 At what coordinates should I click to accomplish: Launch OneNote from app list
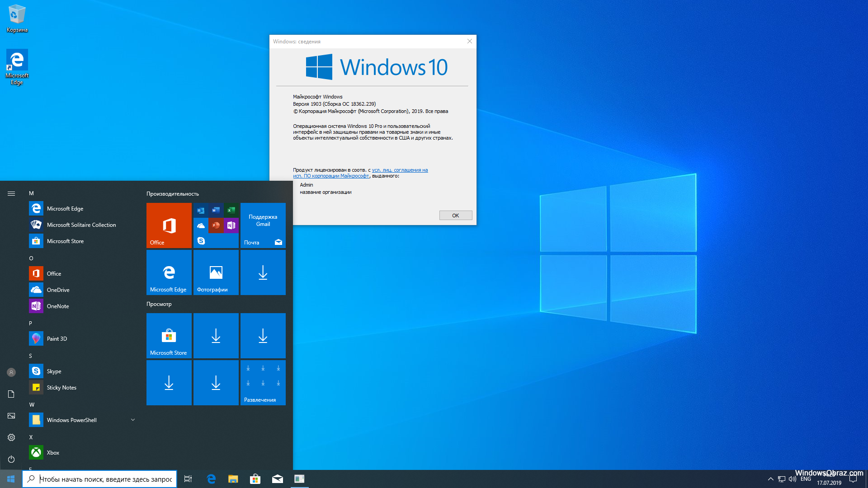57,305
